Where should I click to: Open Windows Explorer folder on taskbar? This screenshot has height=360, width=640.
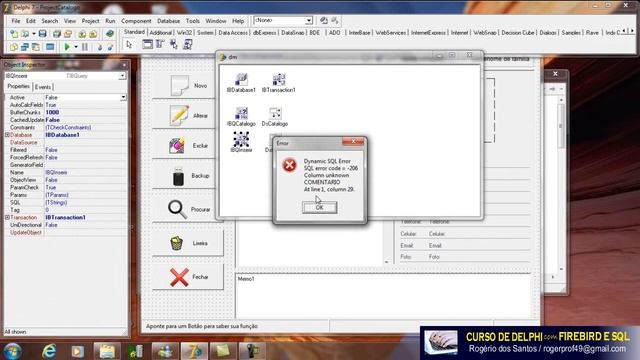coord(107,351)
